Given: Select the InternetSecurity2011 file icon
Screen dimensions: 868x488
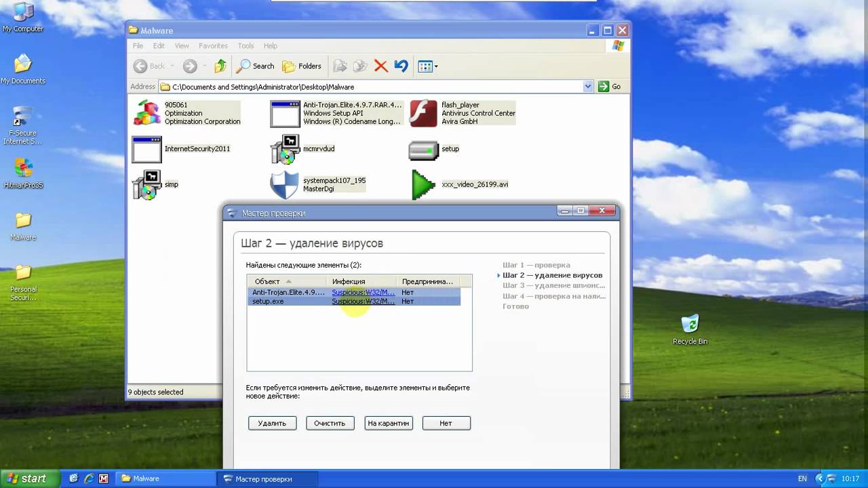Looking at the screenshot, I should coord(146,149).
